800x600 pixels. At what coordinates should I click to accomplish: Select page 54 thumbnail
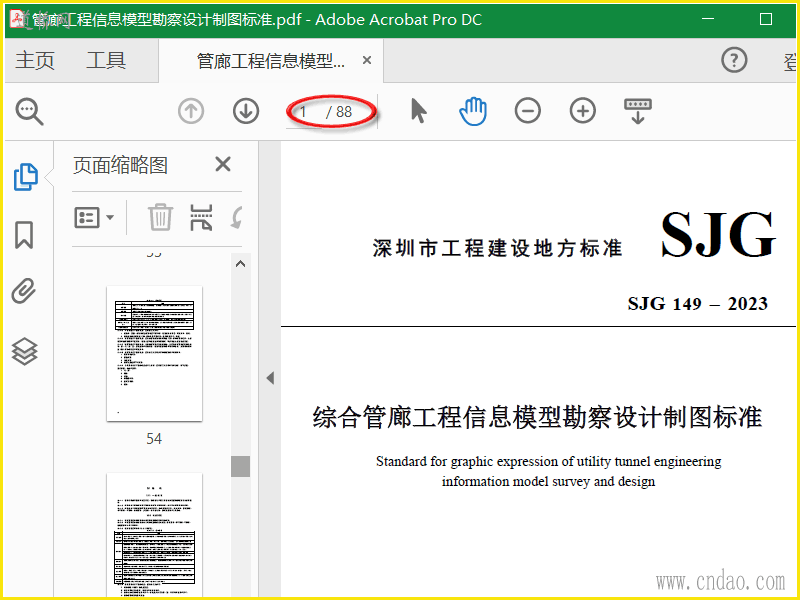point(154,354)
